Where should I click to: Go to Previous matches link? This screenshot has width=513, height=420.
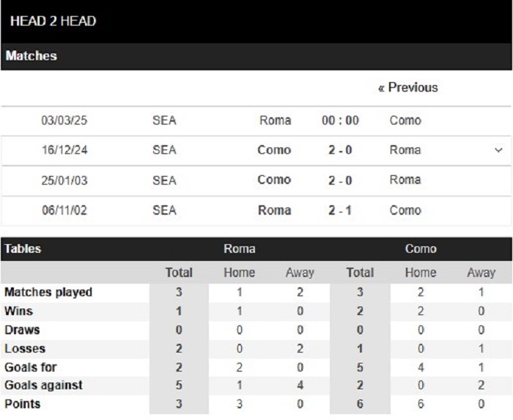[x=408, y=87]
